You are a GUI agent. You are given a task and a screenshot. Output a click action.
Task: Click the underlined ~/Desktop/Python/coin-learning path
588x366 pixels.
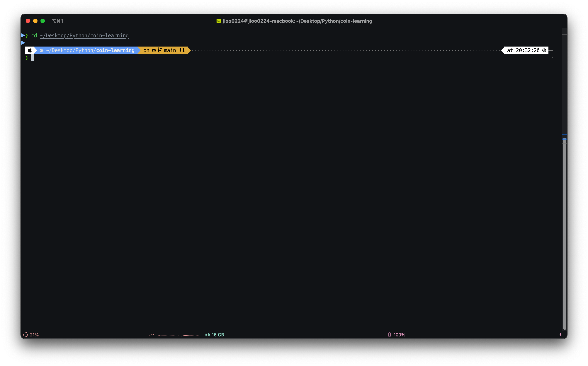tap(84, 36)
